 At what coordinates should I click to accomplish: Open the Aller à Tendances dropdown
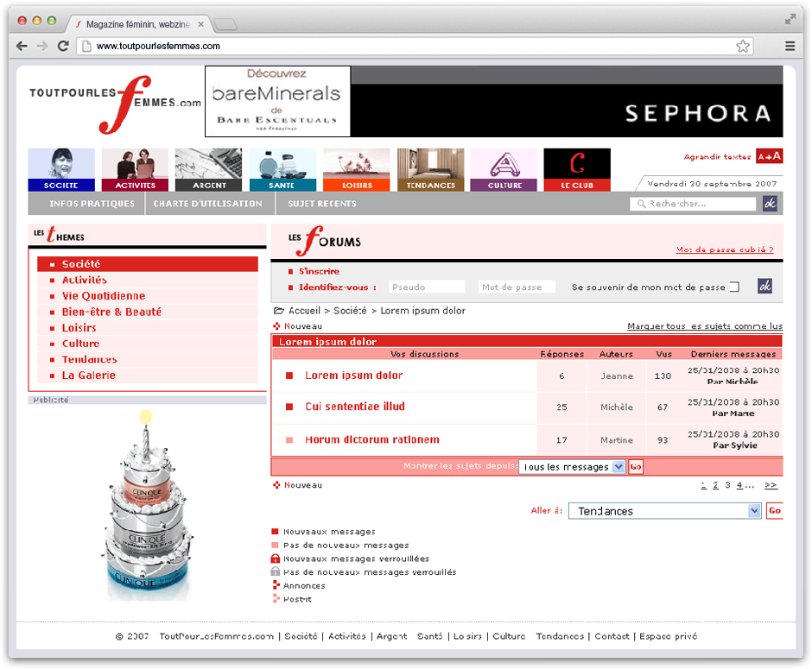click(x=663, y=511)
